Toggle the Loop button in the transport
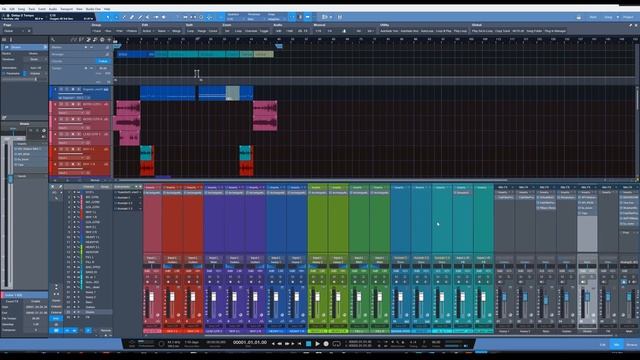 pyautogui.click(x=336, y=344)
